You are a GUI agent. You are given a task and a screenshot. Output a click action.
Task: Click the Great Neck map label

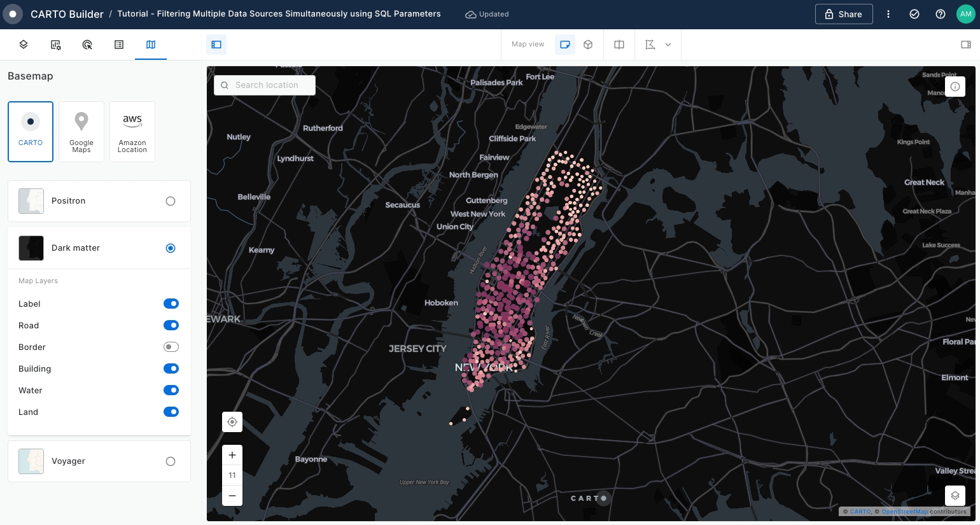pos(924,183)
